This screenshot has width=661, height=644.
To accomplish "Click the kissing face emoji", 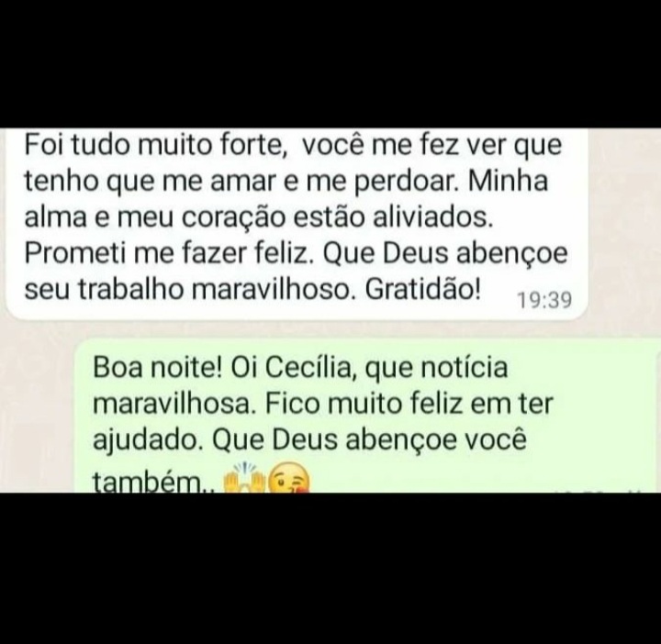I will [289, 478].
